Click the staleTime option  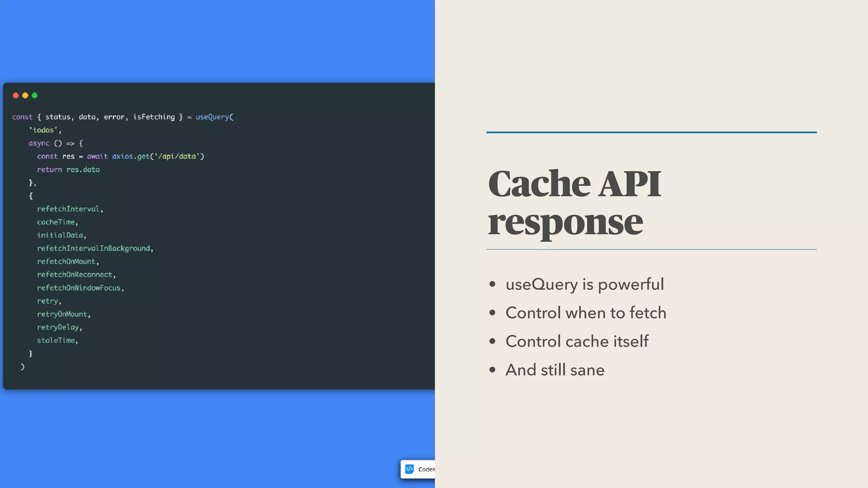coord(56,340)
